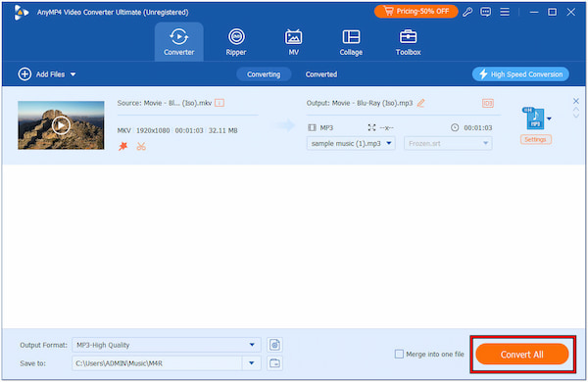Open the Save to path dropdown
588x382 pixels.
pos(252,362)
